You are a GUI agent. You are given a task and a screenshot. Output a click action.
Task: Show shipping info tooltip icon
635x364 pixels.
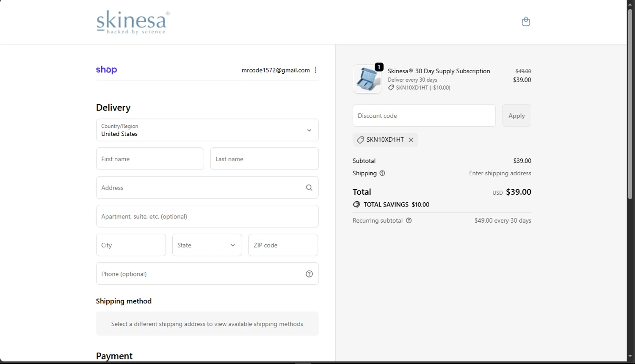tap(382, 173)
